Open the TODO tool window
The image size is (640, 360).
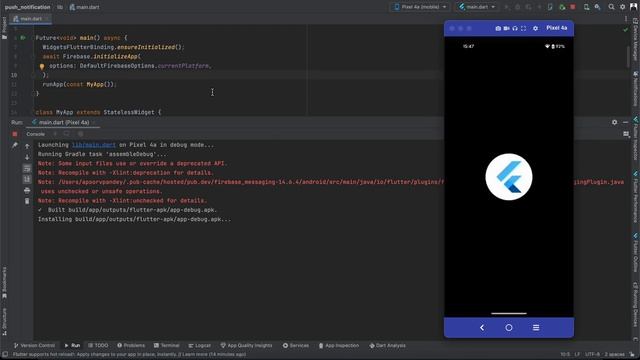tap(98, 345)
